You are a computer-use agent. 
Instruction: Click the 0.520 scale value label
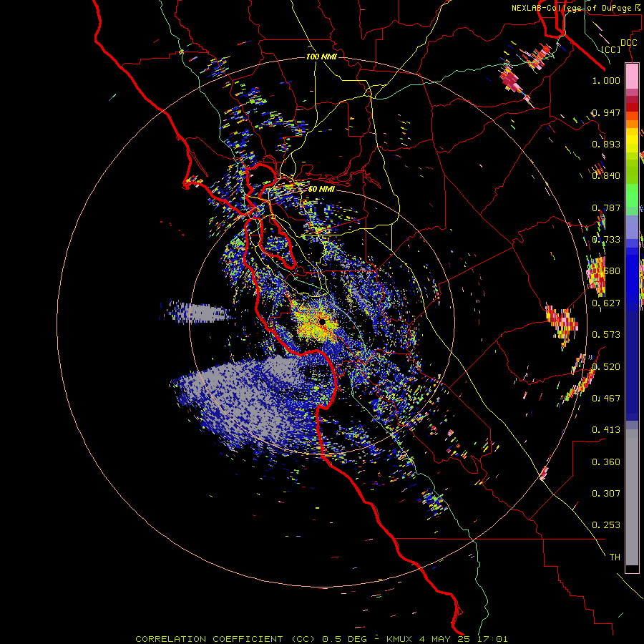coord(606,366)
